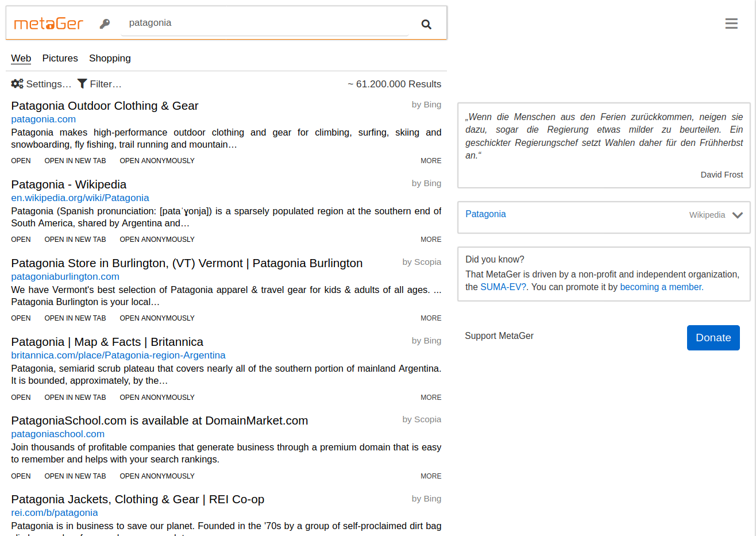Click OPEN ANONYMOUSLY for patagonia.com result
The image size is (756, 536).
(157, 161)
